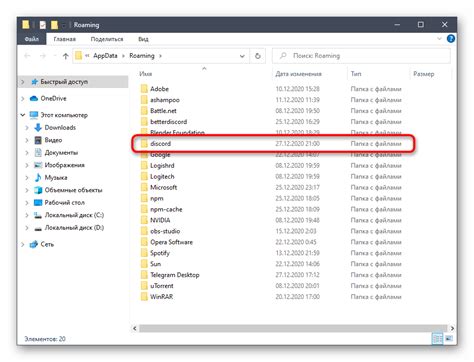Click AppData in the address path
Screen dimensions: 474x362
tap(105, 56)
